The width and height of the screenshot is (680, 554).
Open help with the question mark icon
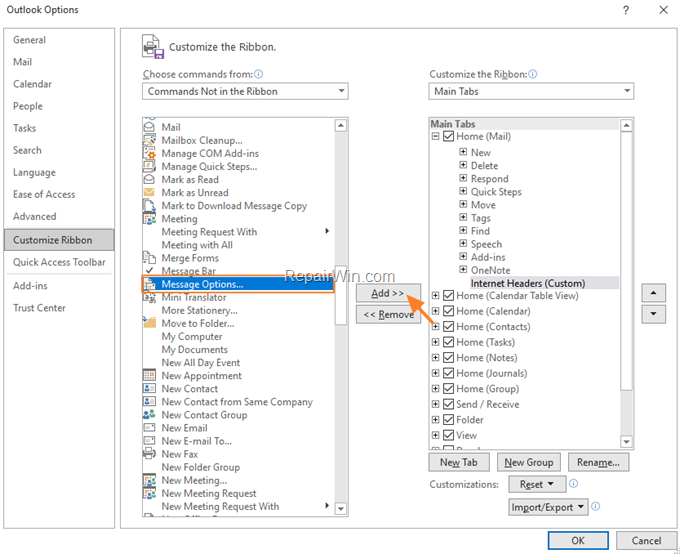[625, 10]
